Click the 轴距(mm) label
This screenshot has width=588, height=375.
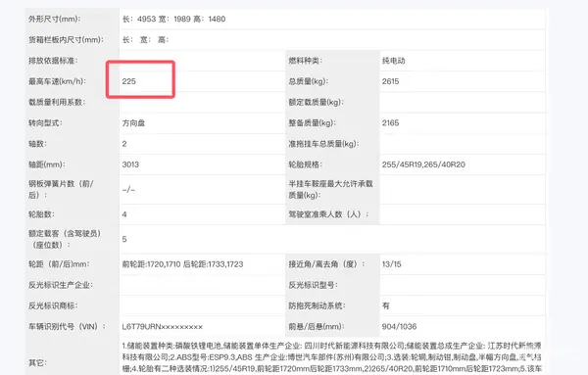[x=47, y=164]
